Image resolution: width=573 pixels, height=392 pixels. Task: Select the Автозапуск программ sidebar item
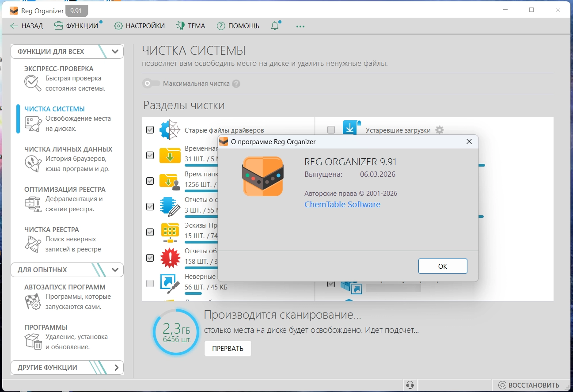[68, 297]
